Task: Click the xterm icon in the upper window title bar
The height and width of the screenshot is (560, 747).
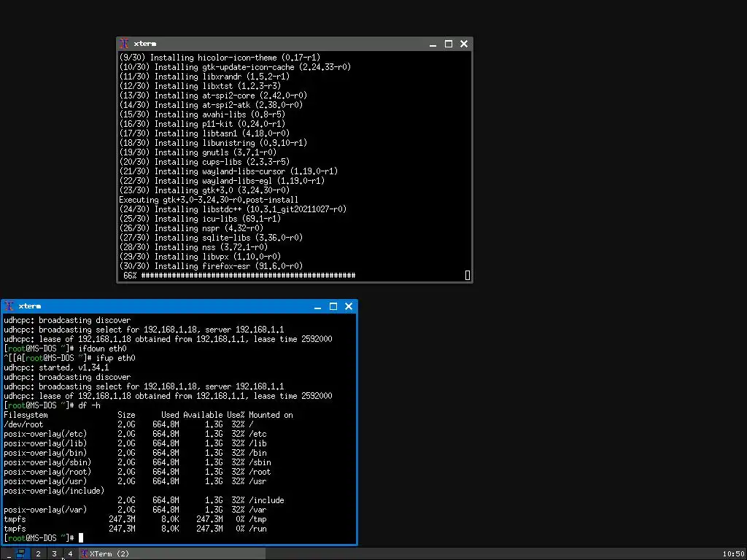Action: point(124,44)
